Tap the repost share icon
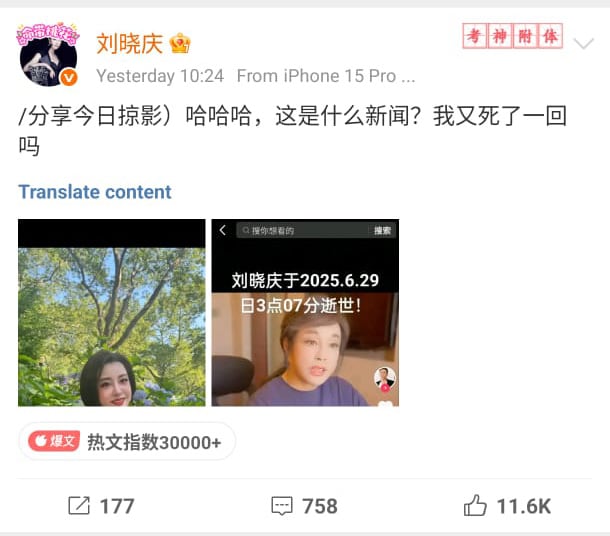This screenshot has height=536, width=610. click(79, 506)
